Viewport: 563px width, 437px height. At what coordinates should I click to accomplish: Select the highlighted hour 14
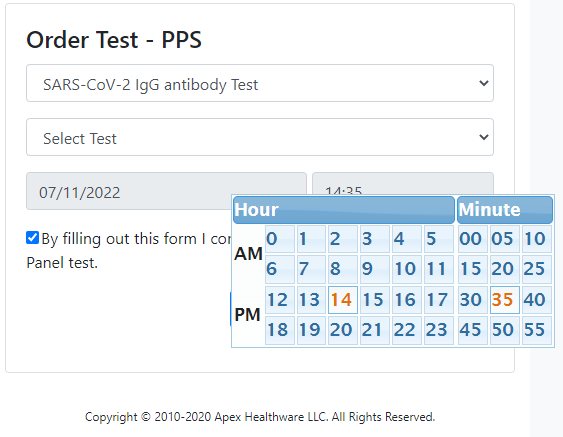click(343, 300)
